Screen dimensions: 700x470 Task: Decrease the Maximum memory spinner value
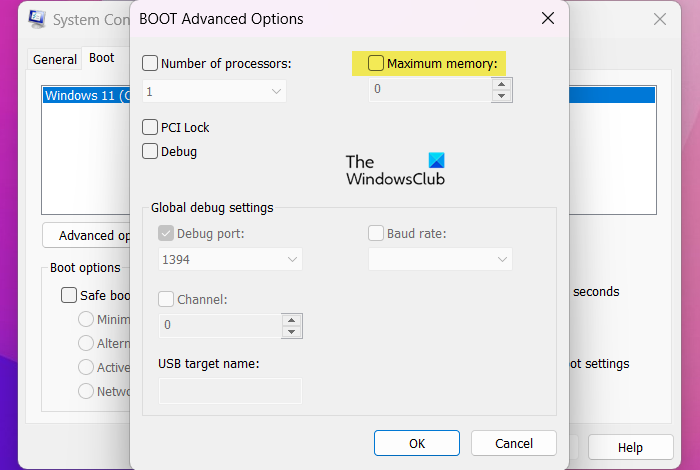tap(501, 96)
